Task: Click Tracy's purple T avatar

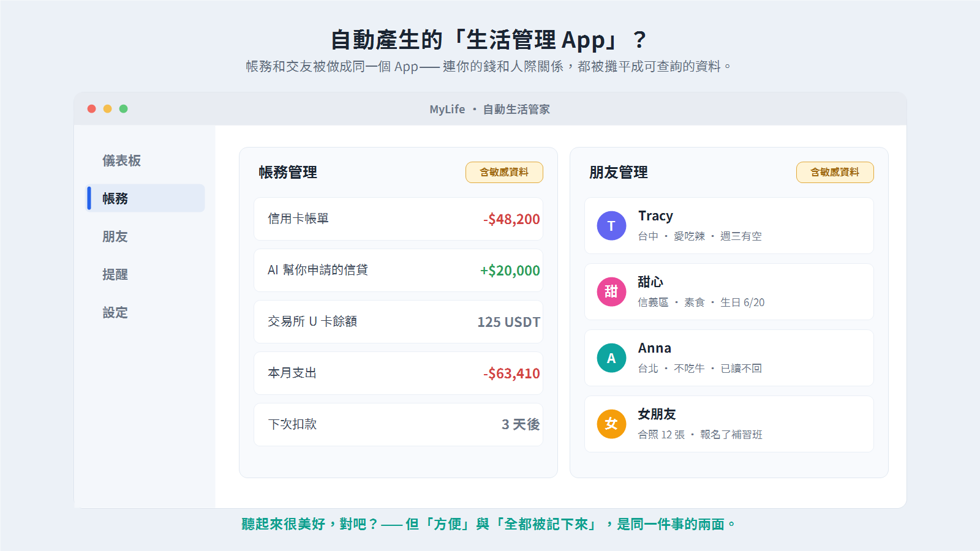Action: click(611, 226)
